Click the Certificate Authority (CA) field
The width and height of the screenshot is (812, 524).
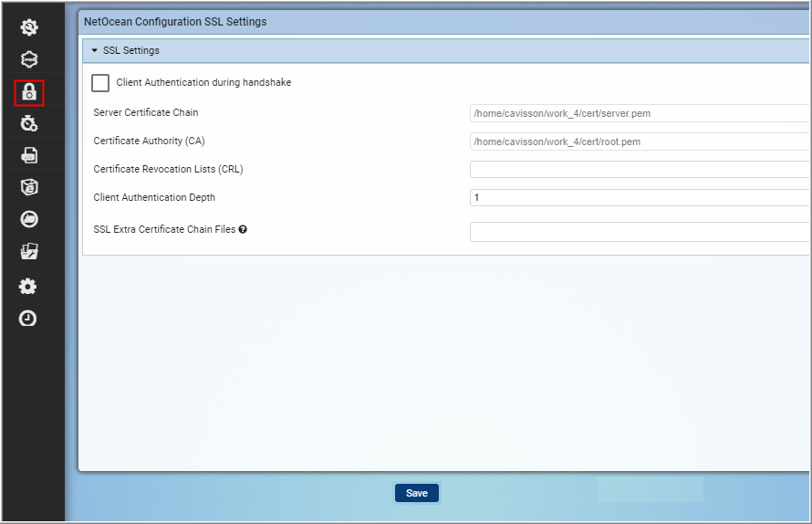pos(640,141)
